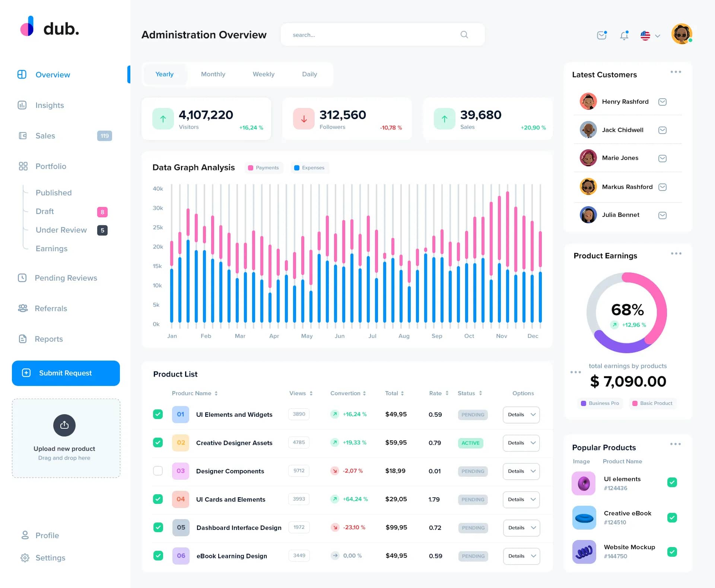The width and height of the screenshot is (715, 588).
Task: Click the Profile person icon
Action: [25, 535]
